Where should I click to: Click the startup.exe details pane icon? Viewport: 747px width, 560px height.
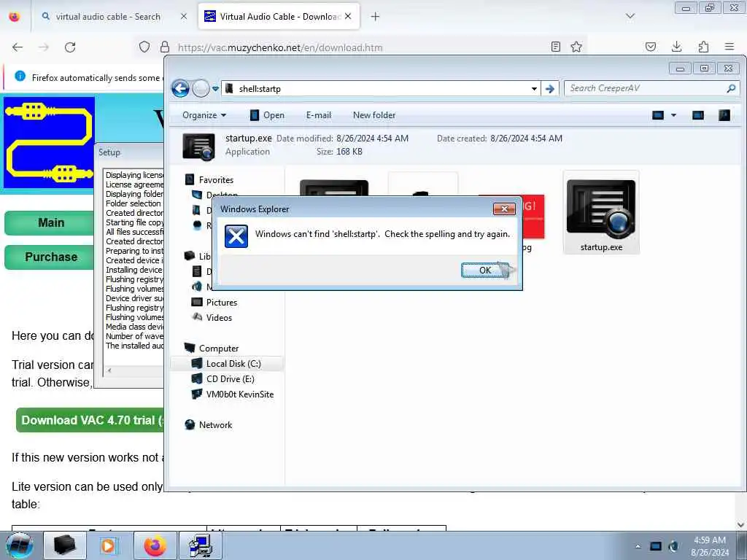coord(198,146)
